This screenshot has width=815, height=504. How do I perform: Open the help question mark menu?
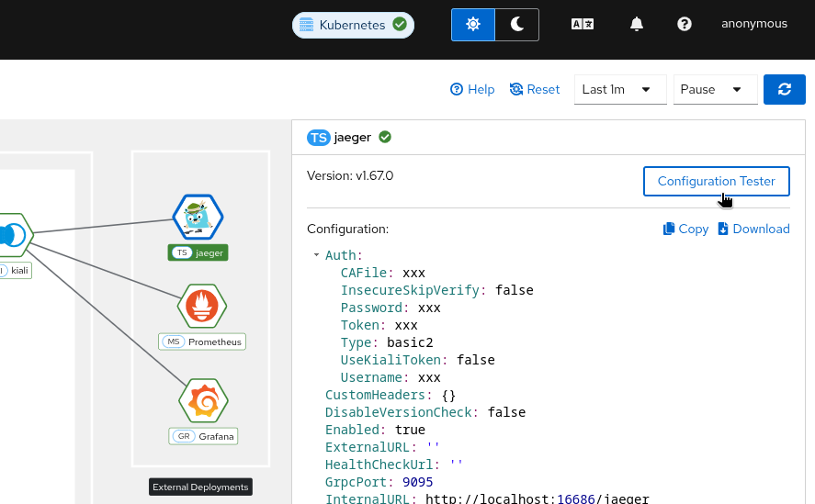pyautogui.click(x=684, y=25)
